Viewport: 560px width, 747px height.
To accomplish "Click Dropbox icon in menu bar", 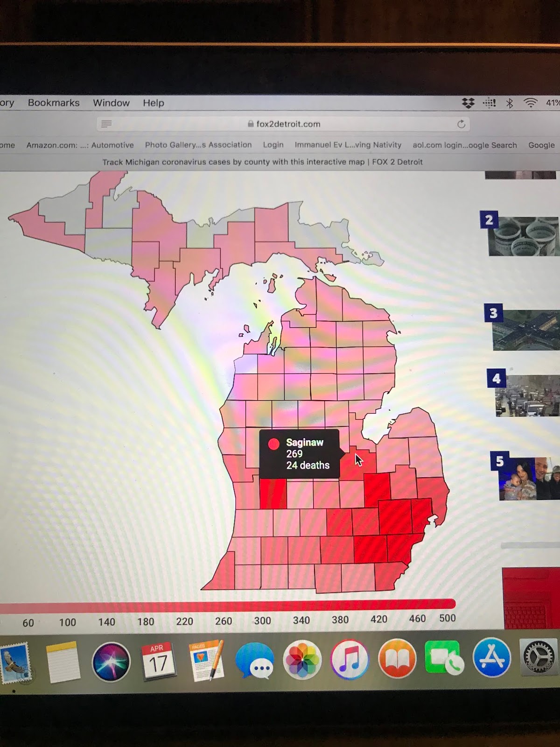I will coord(468,103).
